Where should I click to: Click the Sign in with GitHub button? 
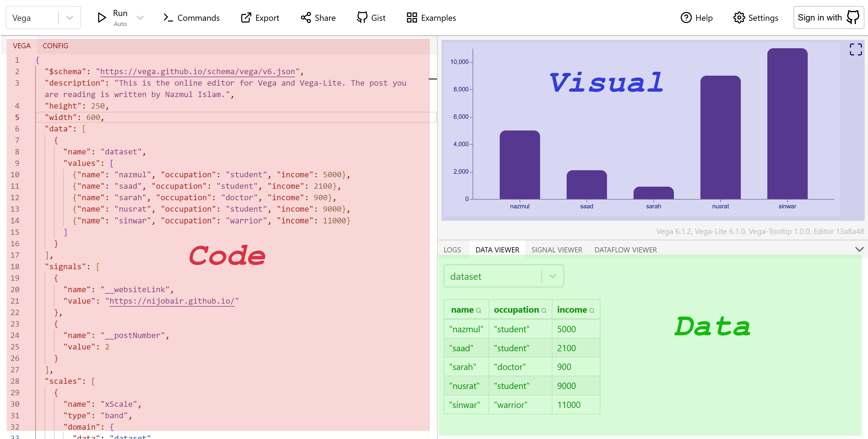pos(829,17)
